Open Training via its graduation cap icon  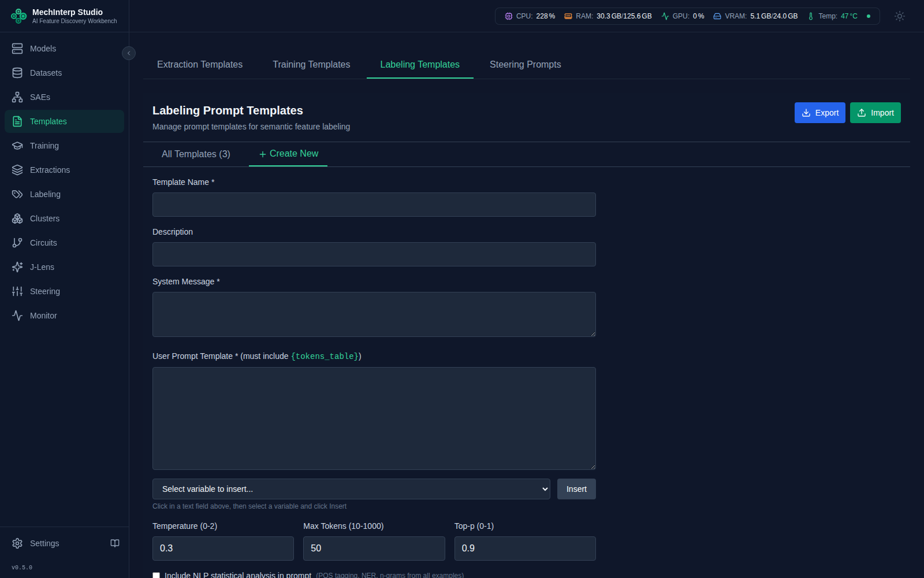tap(17, 146)
